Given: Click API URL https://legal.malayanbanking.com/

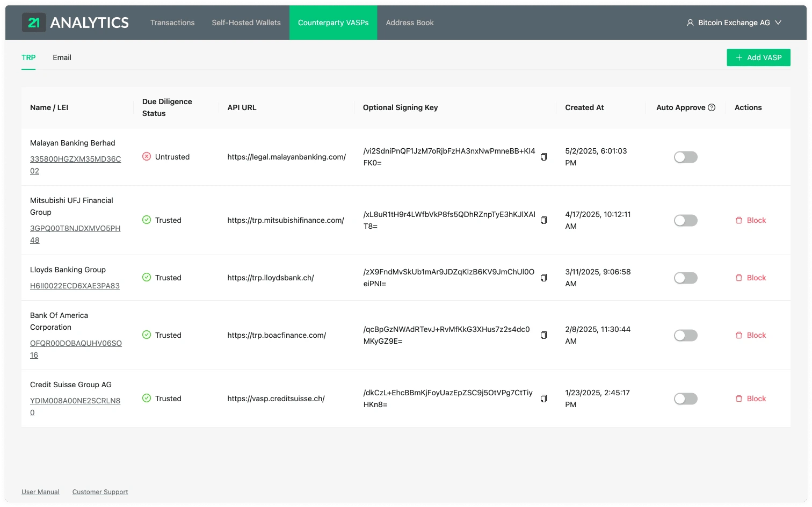Looking at the screenshot, I should [286, 157].
